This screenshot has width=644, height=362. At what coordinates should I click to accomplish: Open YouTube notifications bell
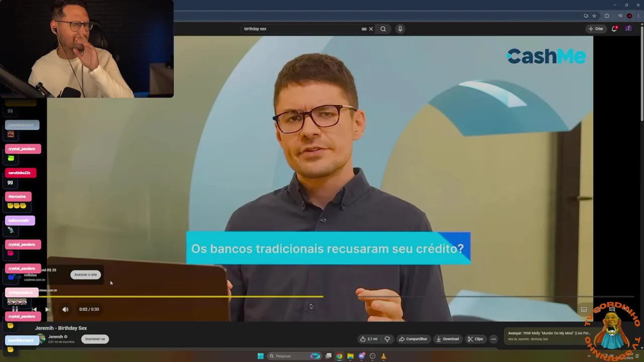(x=614, y=29)
